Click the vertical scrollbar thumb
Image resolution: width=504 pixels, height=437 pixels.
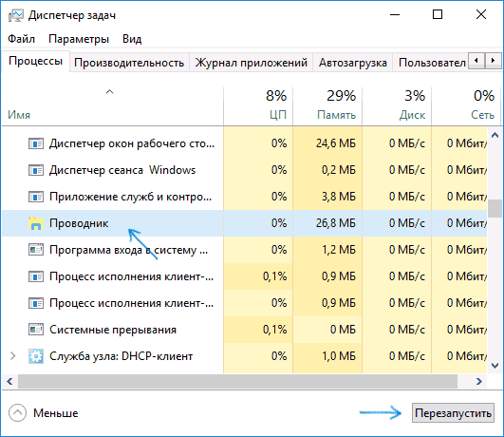[x=495, y=209]
